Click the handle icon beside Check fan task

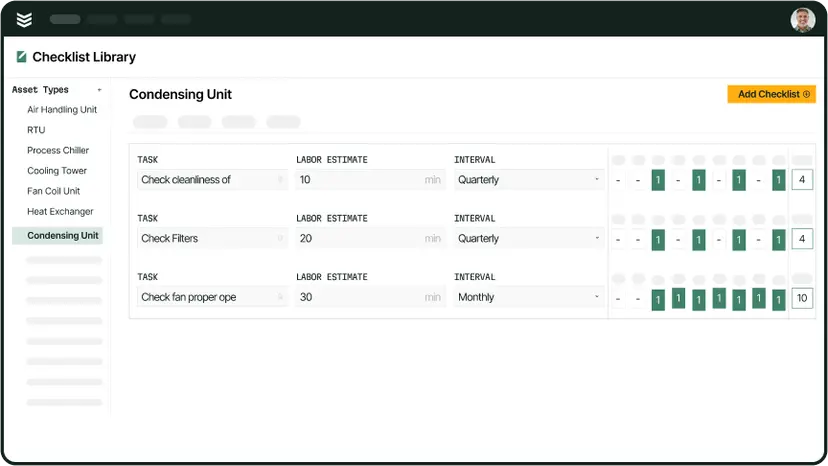click(280, 297)
